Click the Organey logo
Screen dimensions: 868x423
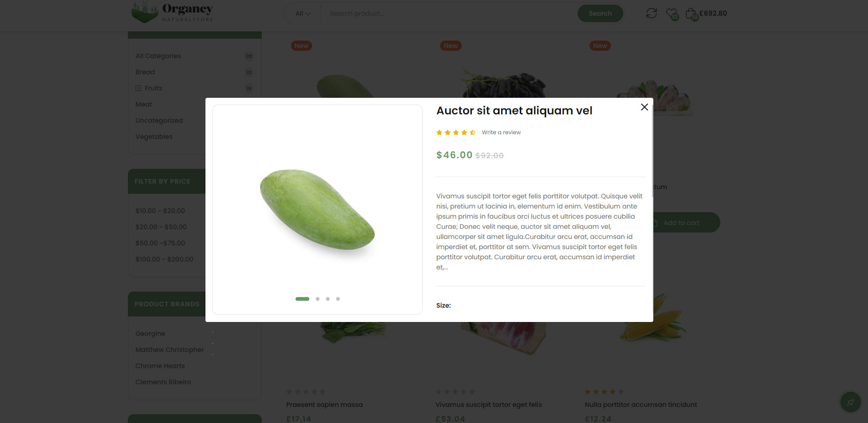[172, 12]
